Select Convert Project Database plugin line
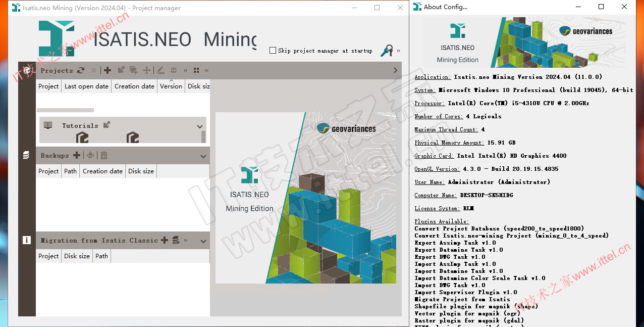Image resolution: width=644 pixels, height=327 pixels. pos(500,228)
